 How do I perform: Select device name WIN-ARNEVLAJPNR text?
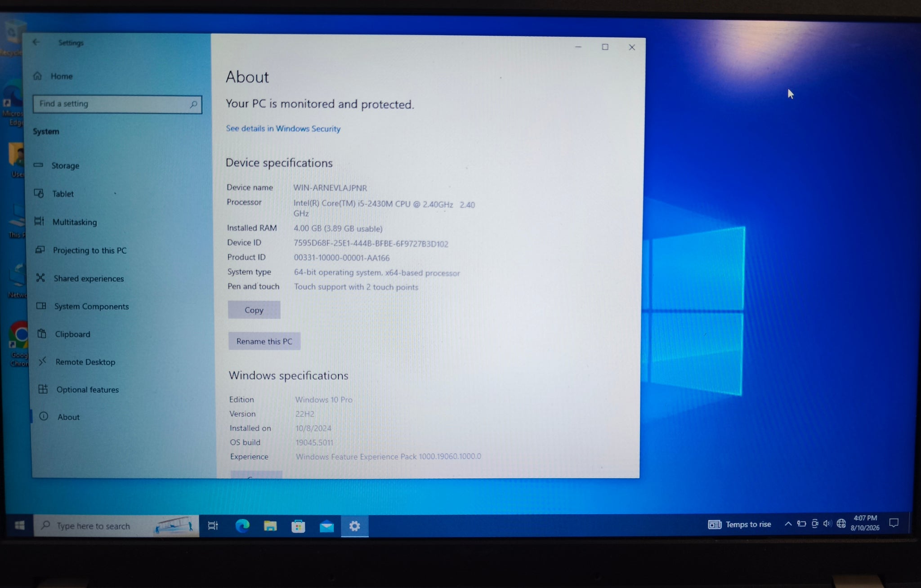pos(330,188)
